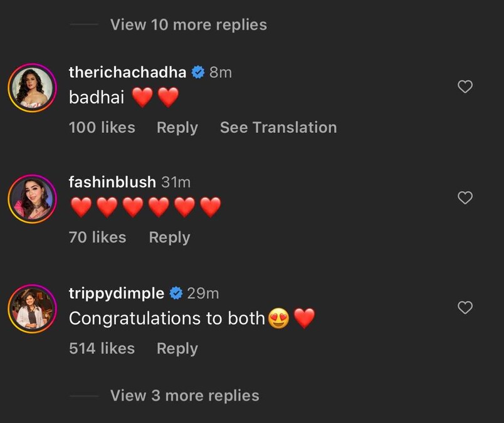Viewport: 504px width, 423px height.
Task: Show See Translation for badhai comment
Action: (x=278, y=127)
